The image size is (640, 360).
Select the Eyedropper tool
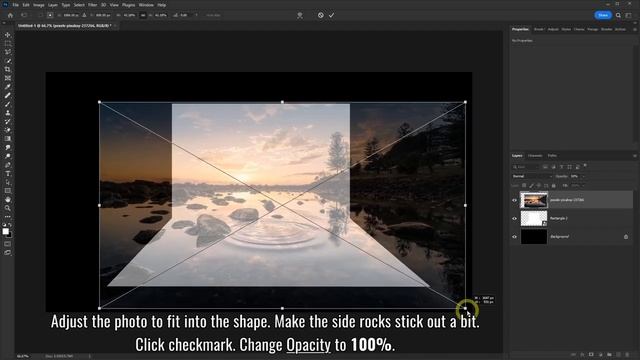pos(7,87)
